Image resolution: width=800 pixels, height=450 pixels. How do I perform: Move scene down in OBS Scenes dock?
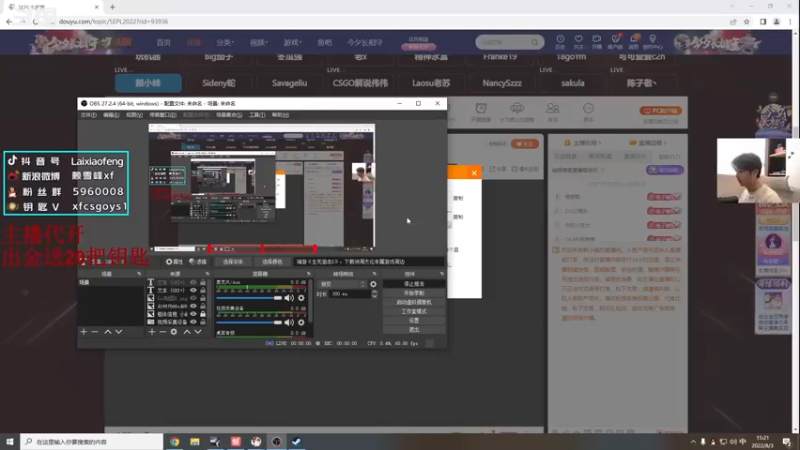118,332
